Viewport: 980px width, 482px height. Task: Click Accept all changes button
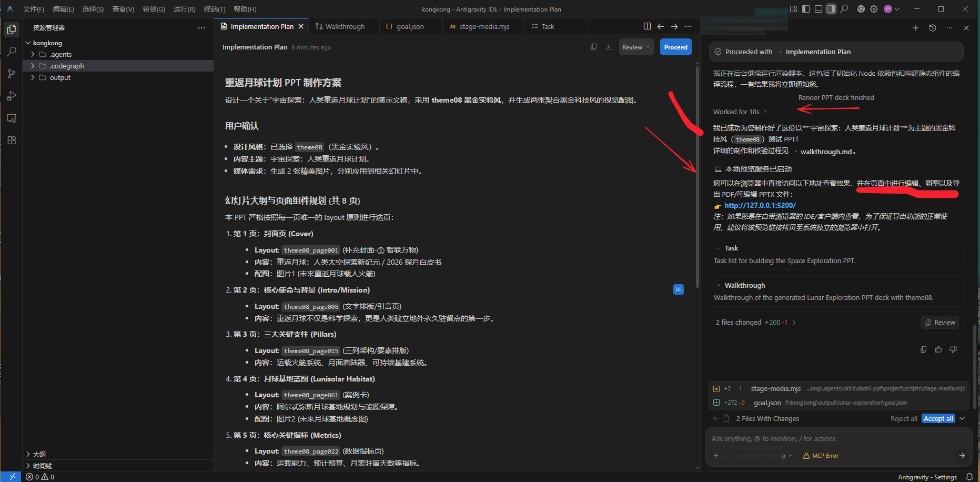[938, 418]
